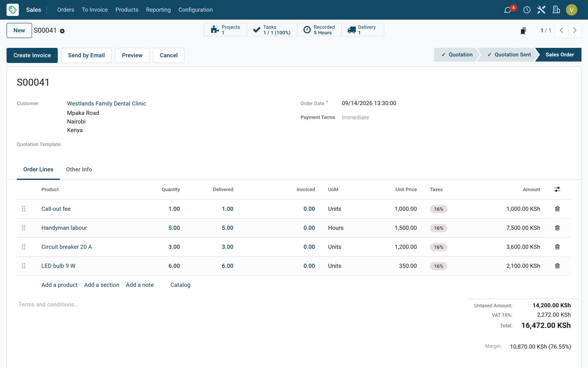Open the company switcher building icon

click(556, 10)
